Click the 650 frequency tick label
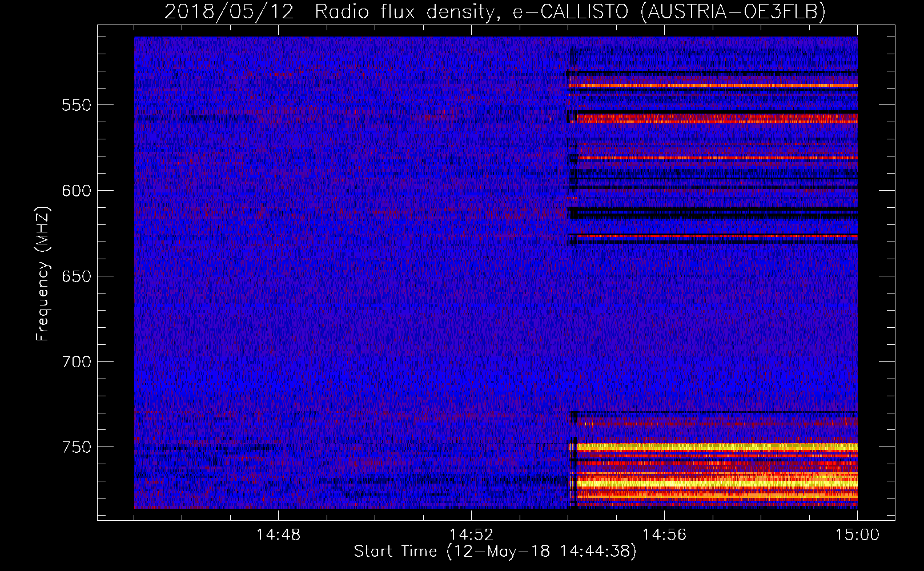924x571 pixels. click(76, 277)
